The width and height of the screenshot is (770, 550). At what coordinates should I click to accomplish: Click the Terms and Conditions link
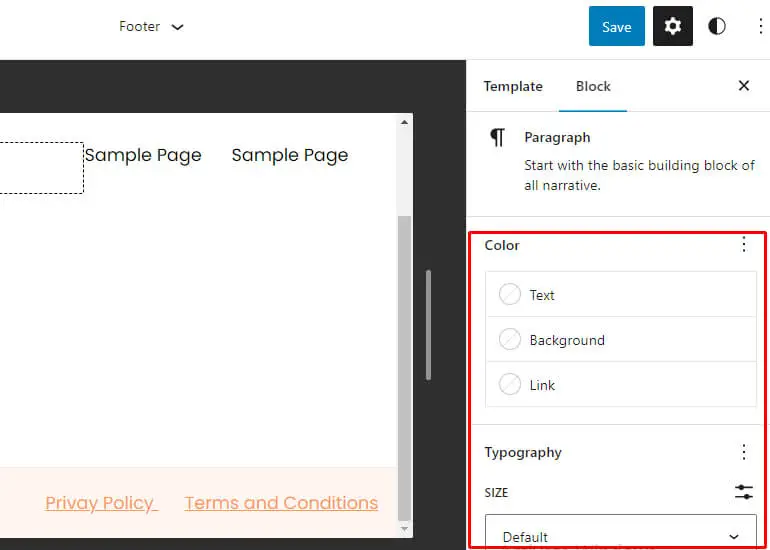point(281,503)
